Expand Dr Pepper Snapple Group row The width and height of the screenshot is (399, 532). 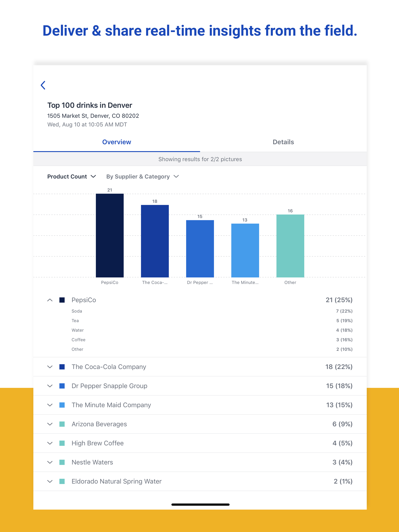[x=50, y=386]
